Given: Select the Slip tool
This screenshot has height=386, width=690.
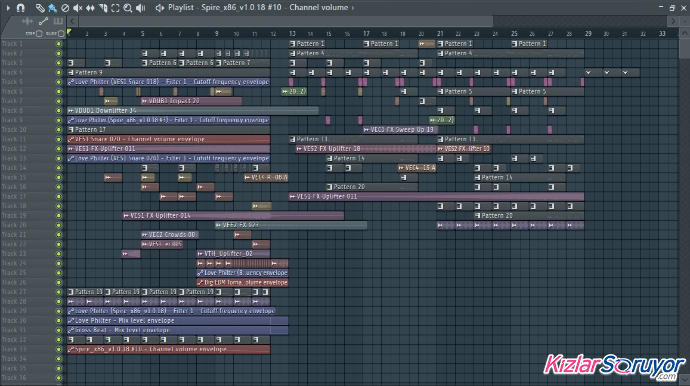Looking at the screenshot, I should tap(90, 7).
